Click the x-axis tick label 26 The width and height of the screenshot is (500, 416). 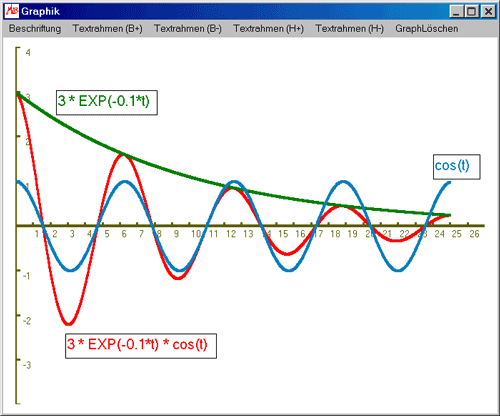tap(474, 234)
